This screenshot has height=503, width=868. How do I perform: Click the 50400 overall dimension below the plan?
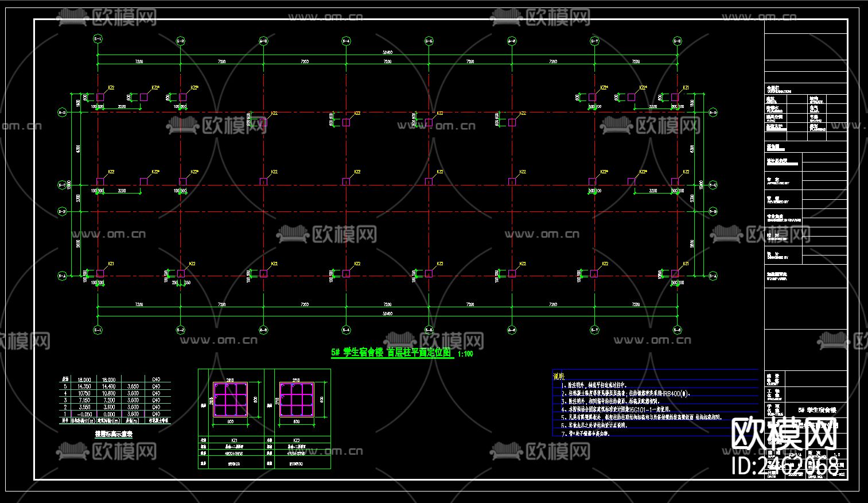pos(388,314)
